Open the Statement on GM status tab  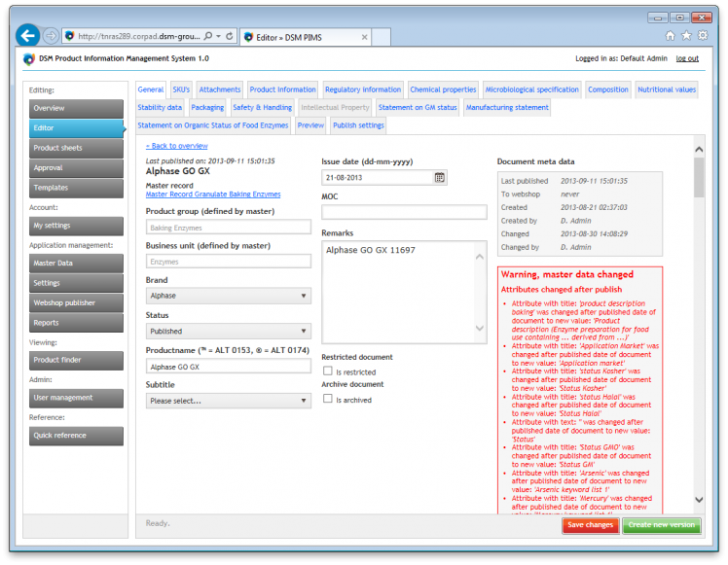click(418, 108)
